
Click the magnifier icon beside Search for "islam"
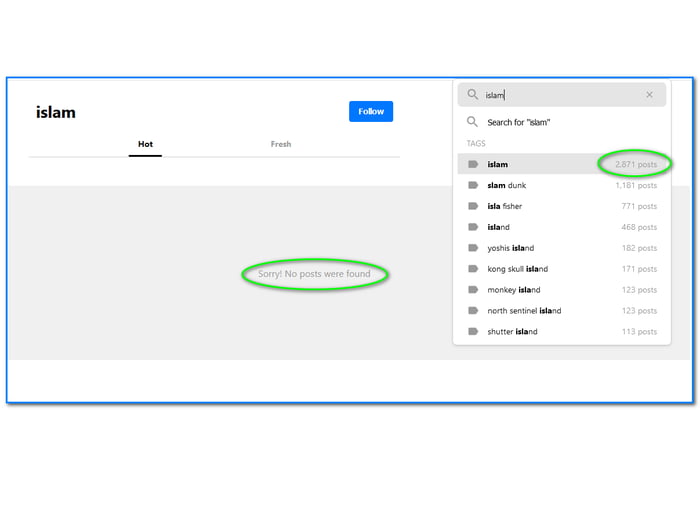(x=473, y=122)
